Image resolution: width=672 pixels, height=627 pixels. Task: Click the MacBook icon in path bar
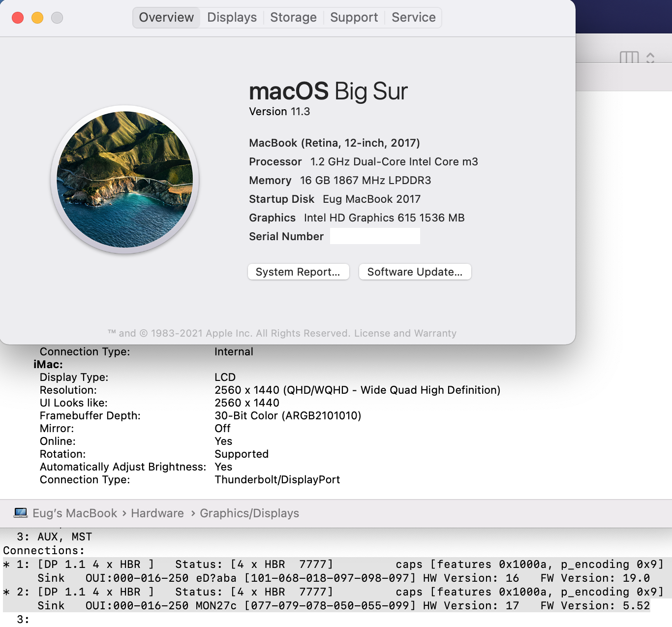pyautogui.click(x=21, y=513)
